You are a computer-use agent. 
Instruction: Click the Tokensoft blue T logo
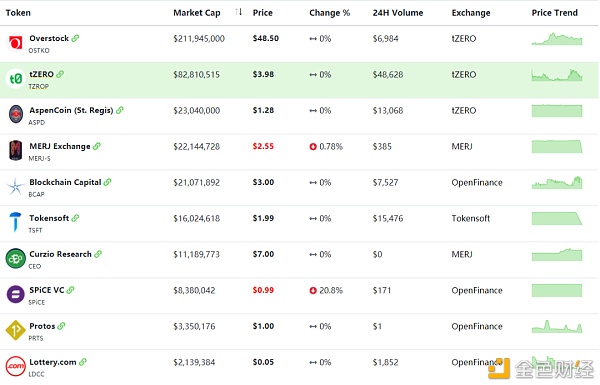coord(15,222)
